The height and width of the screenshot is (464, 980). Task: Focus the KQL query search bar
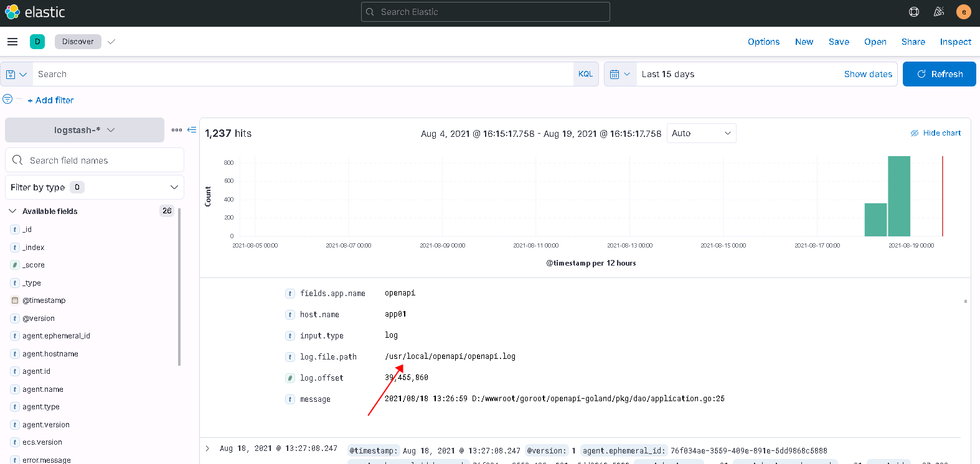point(303,74)
